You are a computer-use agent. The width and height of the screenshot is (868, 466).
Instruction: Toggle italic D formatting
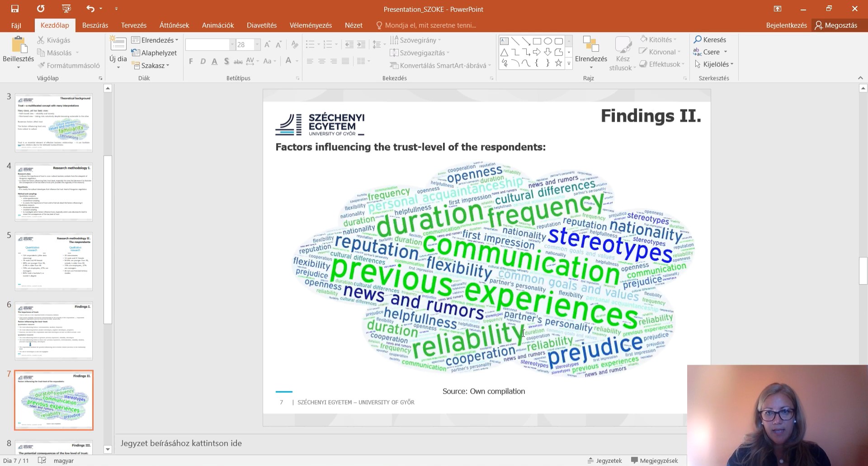203,61
